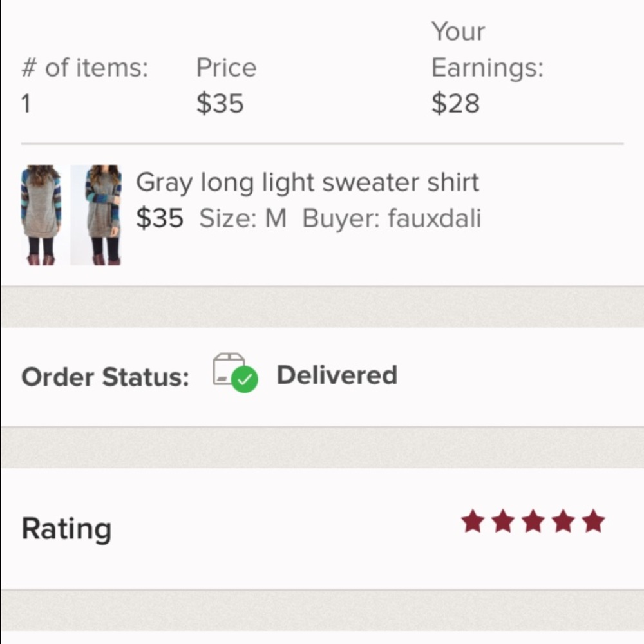Click the Price column heading
Image resolution: width=644 pixels, height=644 pixels.
pos(226,68)
